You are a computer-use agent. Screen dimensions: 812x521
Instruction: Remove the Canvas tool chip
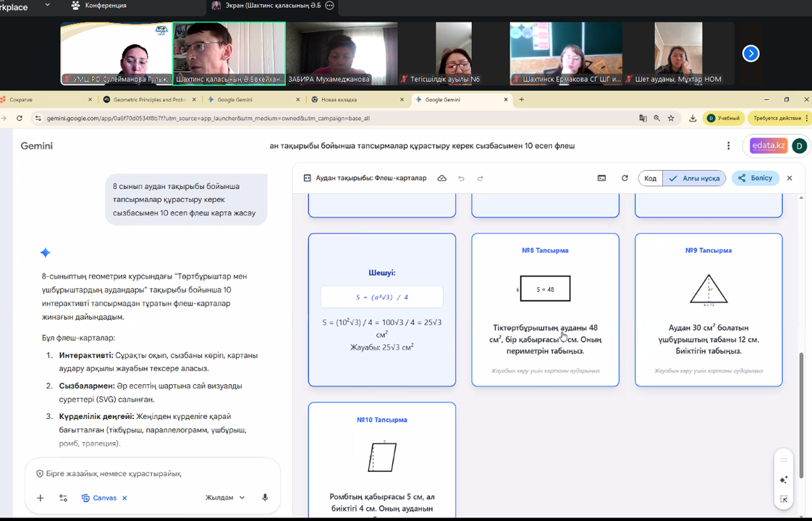pos(124,498)
